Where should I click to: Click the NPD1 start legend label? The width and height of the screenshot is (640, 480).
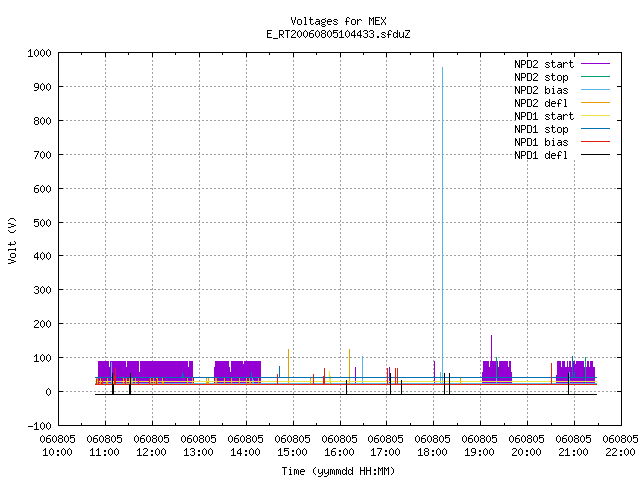click(544, 116)
